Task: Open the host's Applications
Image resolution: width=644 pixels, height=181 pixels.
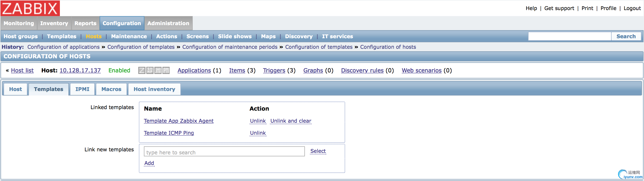Action: tap(194, 70)
